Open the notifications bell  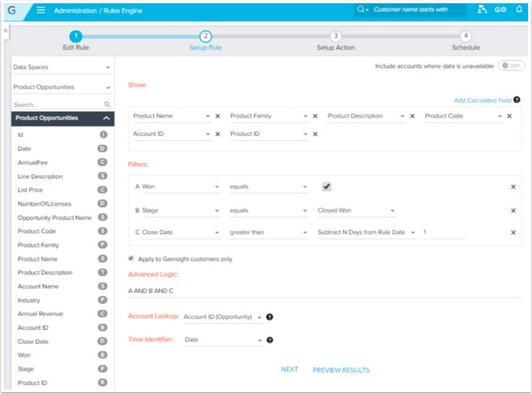(x=519, y=9)
